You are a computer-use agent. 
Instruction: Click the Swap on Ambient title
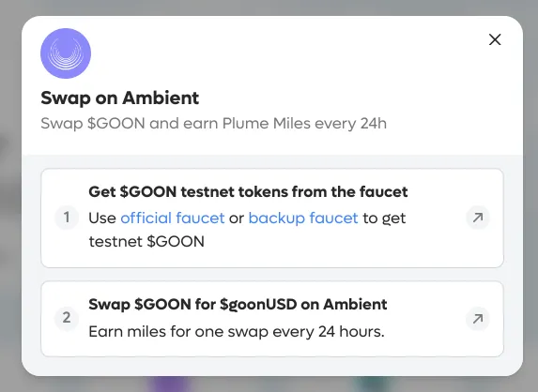[120, 98]
